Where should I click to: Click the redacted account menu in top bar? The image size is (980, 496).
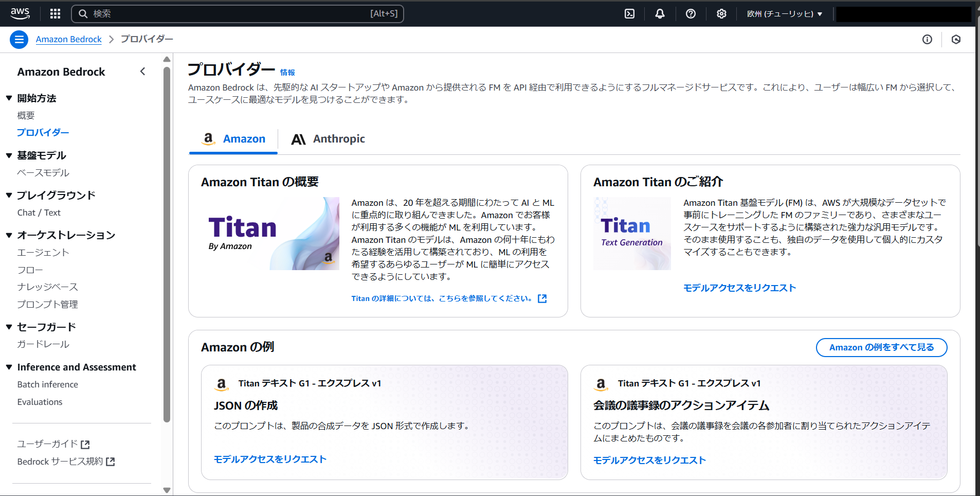(x=903, y=14)
